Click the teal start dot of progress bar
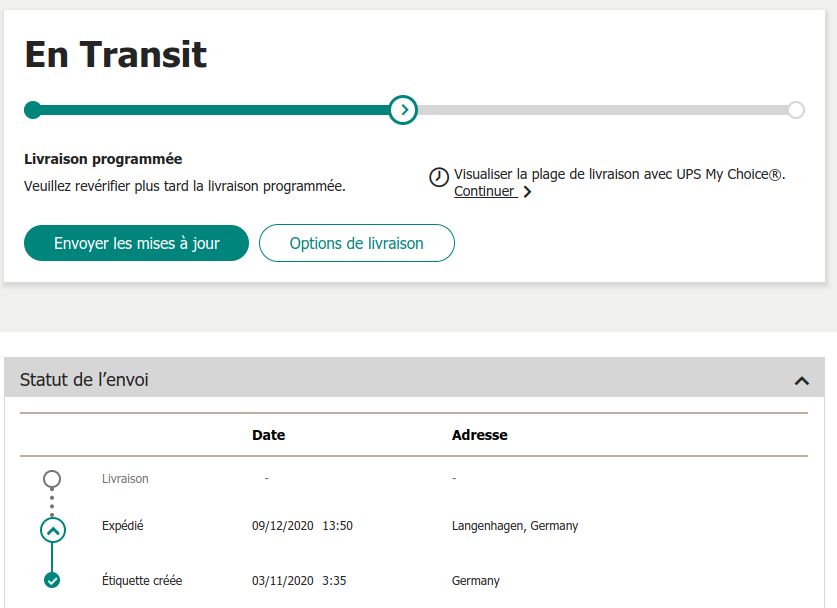 (33, 110)
